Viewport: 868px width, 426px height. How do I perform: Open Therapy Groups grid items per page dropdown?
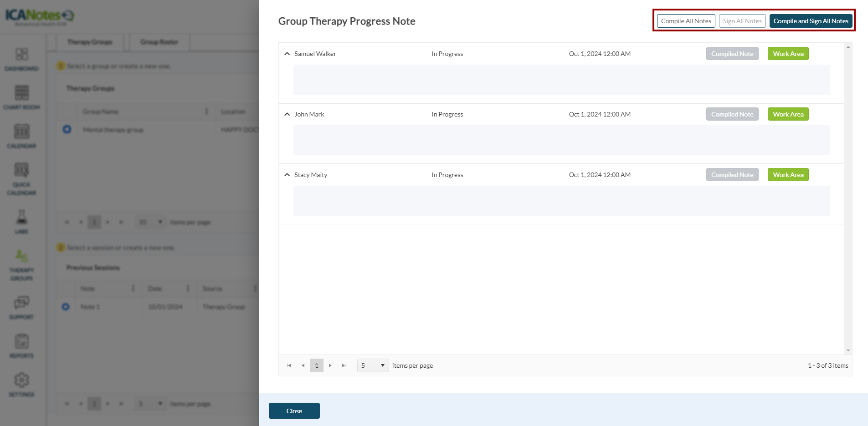tap(150, 222)
